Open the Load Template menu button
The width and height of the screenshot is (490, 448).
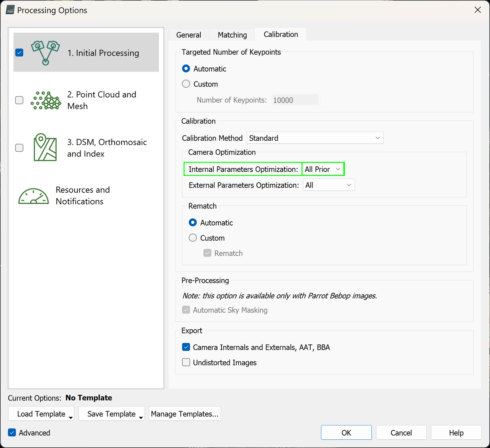41,414
